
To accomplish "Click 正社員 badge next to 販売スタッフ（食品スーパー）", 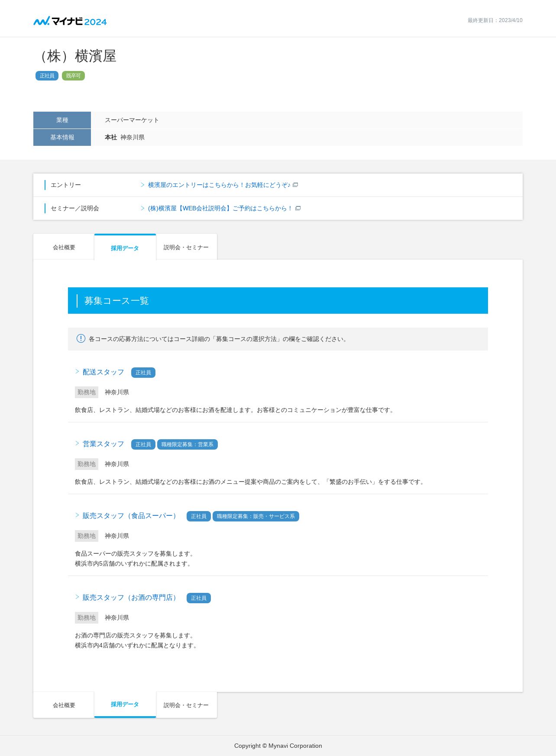I will tap(199, 516).
